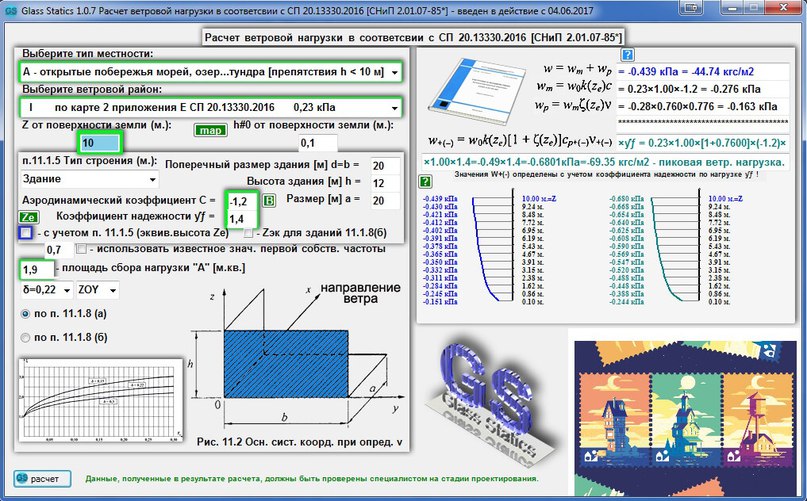
Task: Click the dynamic coefficient graph thumbnail
Action: coord(100,401)
